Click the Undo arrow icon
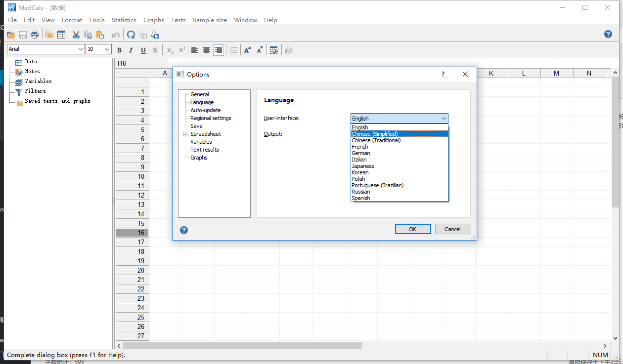623x364 pixels. [x=115, y=35]
